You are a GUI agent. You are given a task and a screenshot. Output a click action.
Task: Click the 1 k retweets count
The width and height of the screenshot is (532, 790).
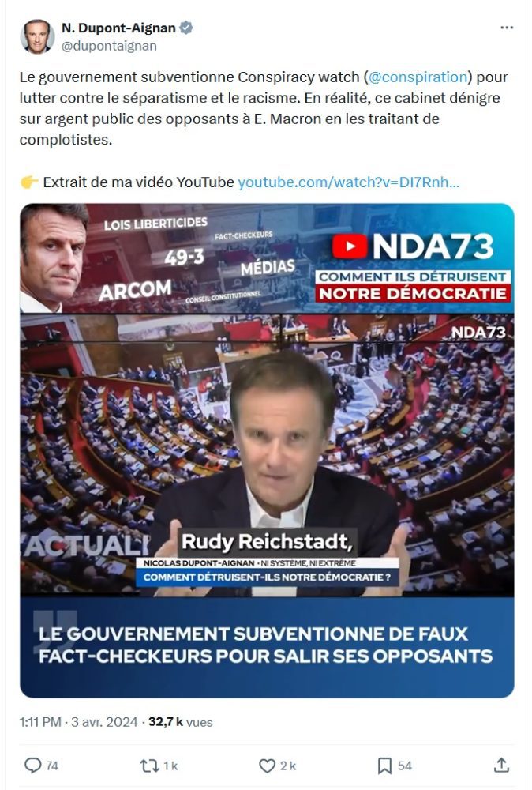coord(170,766)
